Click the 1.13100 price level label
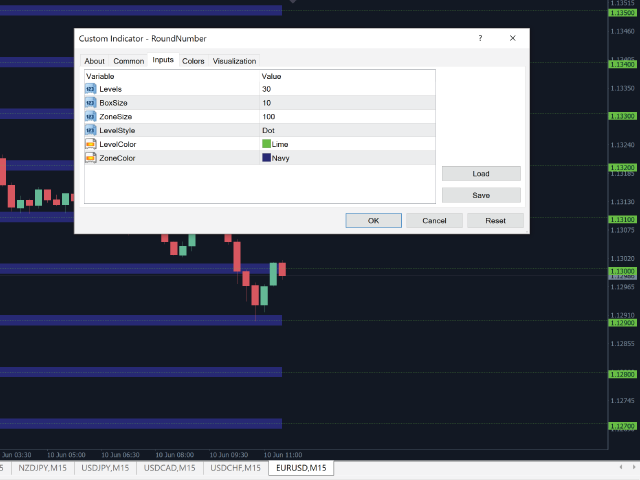Image resolution: width=640 pixels, height=480 pixels. tap(622, 220)
